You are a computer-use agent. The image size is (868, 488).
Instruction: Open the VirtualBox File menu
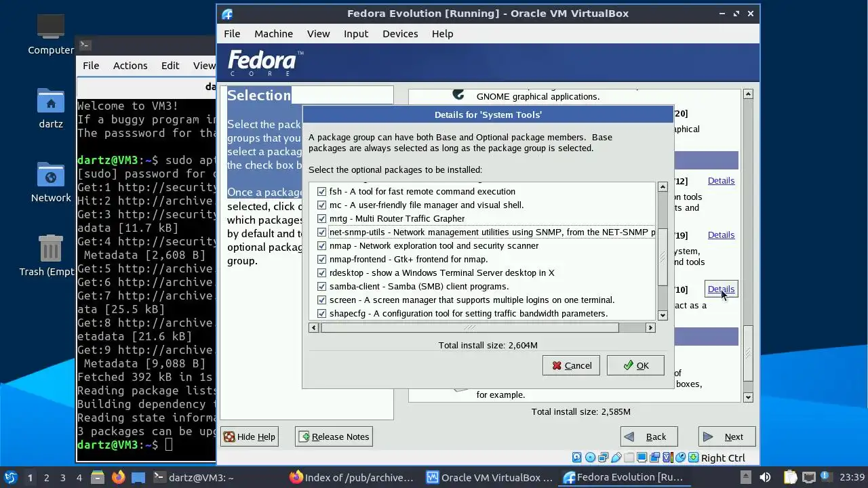point(232,33)
